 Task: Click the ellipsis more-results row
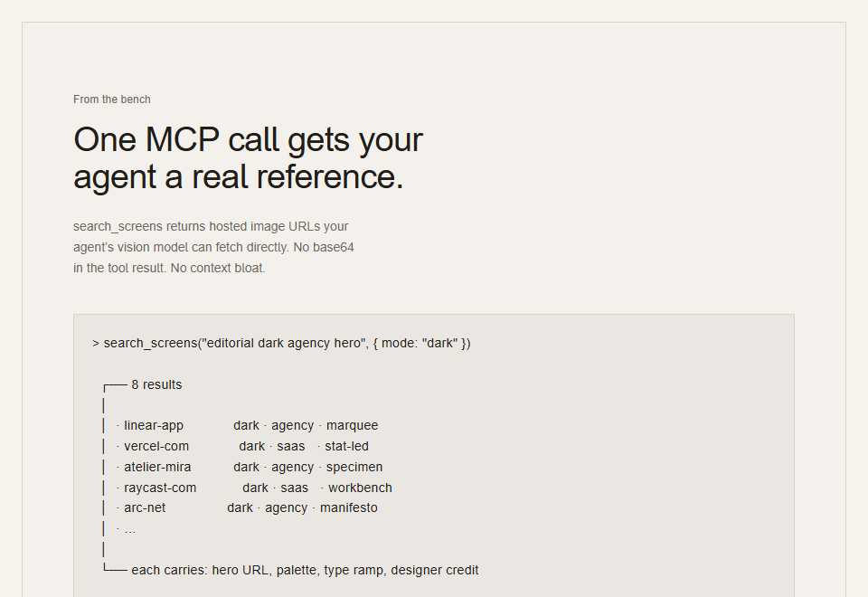[127, 530]
